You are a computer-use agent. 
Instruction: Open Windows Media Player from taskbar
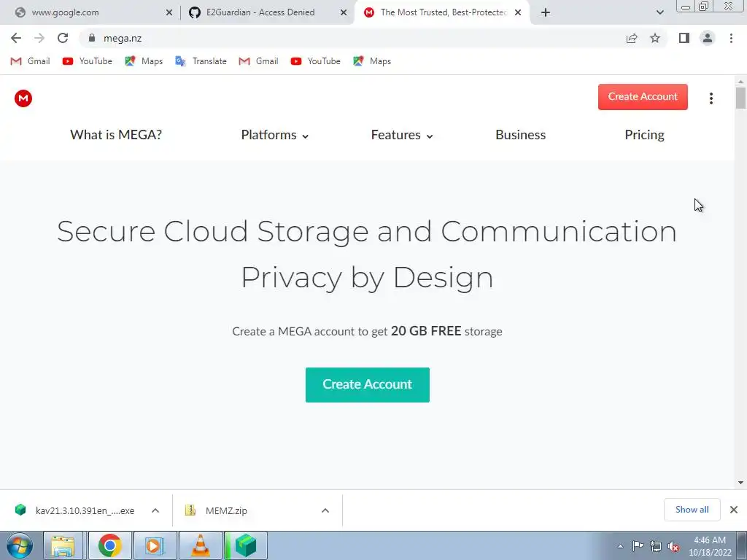point(155,545)
